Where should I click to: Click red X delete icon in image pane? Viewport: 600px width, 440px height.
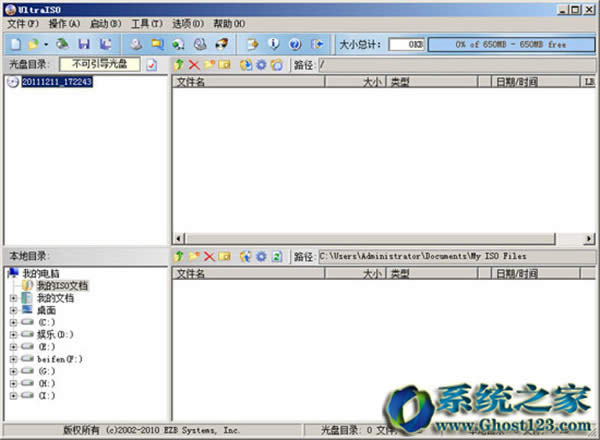point(195,64)
